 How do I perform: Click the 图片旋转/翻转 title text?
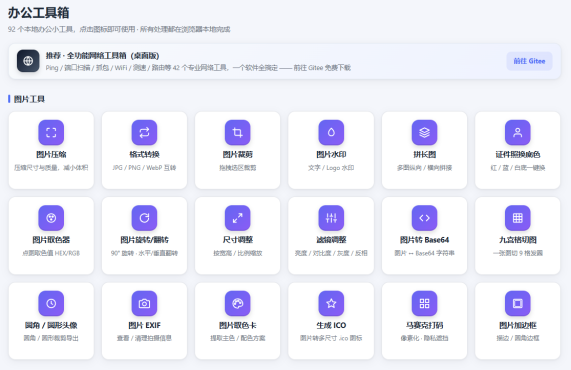pyautogui.click(x=144, y=240)
